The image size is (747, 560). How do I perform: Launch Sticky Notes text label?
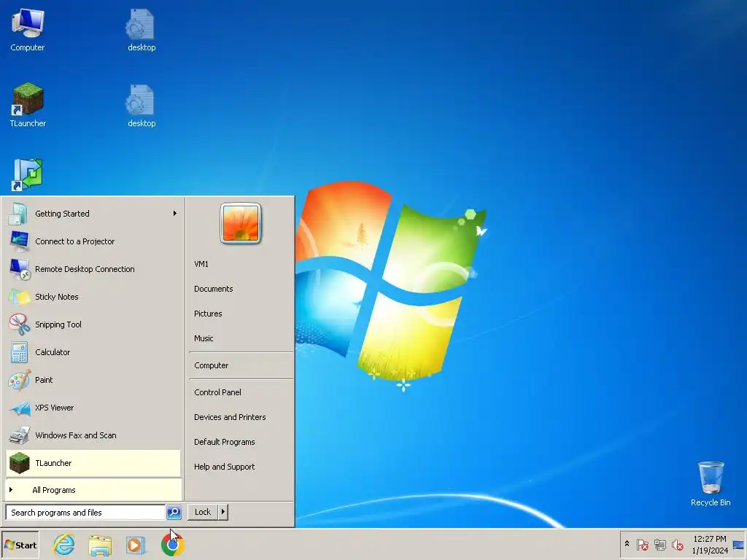pyautogui.click(x=57, y=297)
